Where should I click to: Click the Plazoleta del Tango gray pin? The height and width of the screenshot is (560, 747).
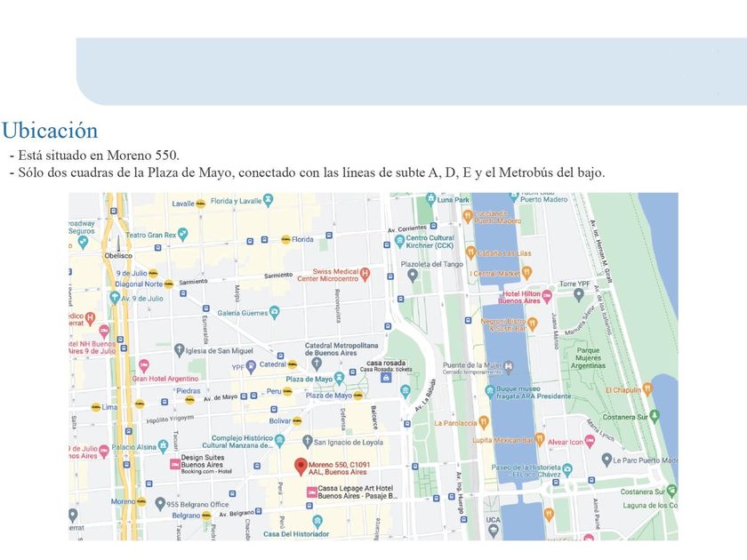coord(413,276)
